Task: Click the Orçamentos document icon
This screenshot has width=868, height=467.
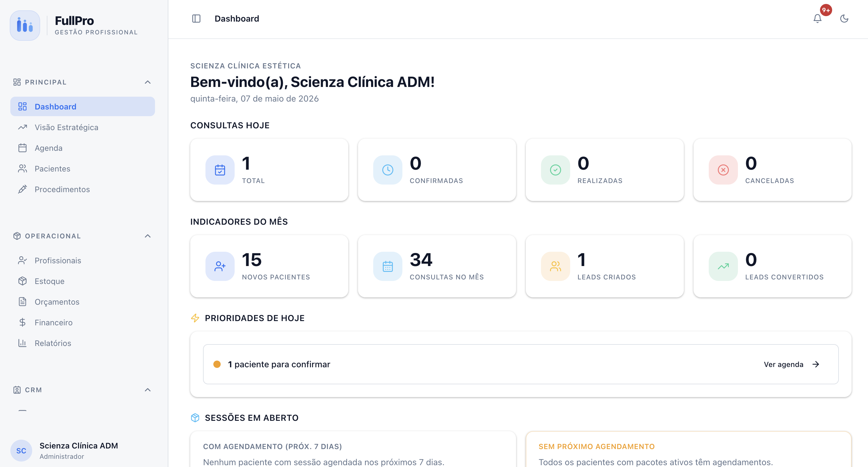Action: [x=22, y=302]
